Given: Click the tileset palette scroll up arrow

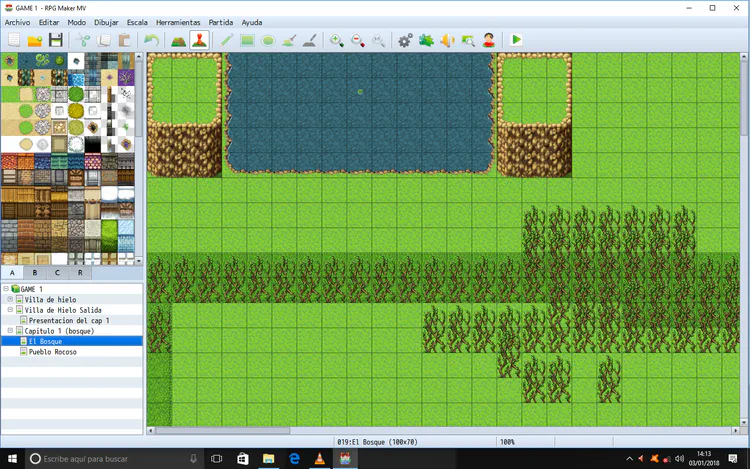Looking at the screenshot, I should (x=139, y=56).
